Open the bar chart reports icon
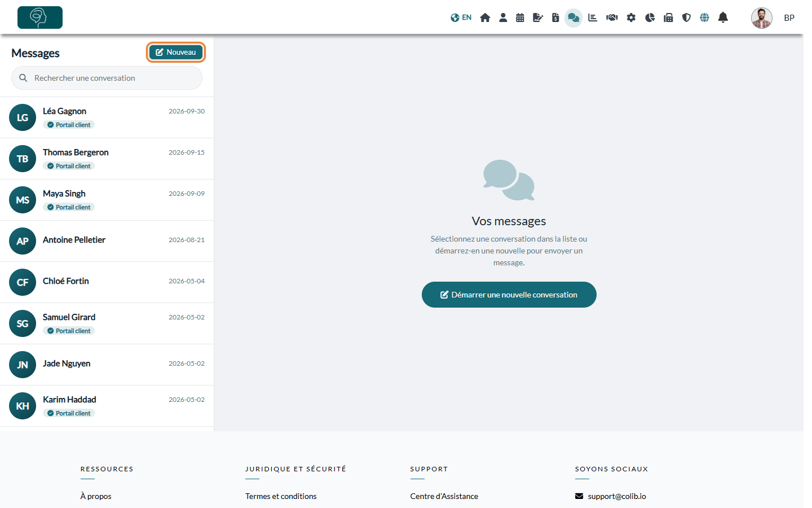Screen dimensions: 812x508 [x=593, y=17]
